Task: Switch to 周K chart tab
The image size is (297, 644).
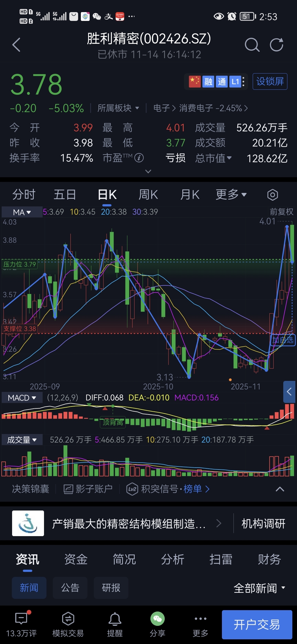Action: (148, 195)
